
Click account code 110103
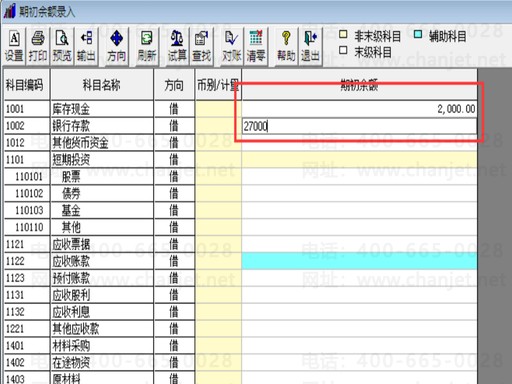coord(29,211)
